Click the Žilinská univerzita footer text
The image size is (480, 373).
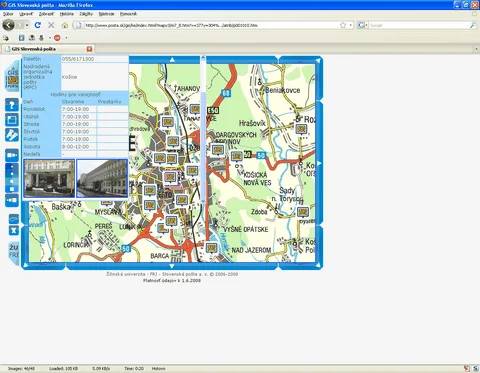pos(172,274)
